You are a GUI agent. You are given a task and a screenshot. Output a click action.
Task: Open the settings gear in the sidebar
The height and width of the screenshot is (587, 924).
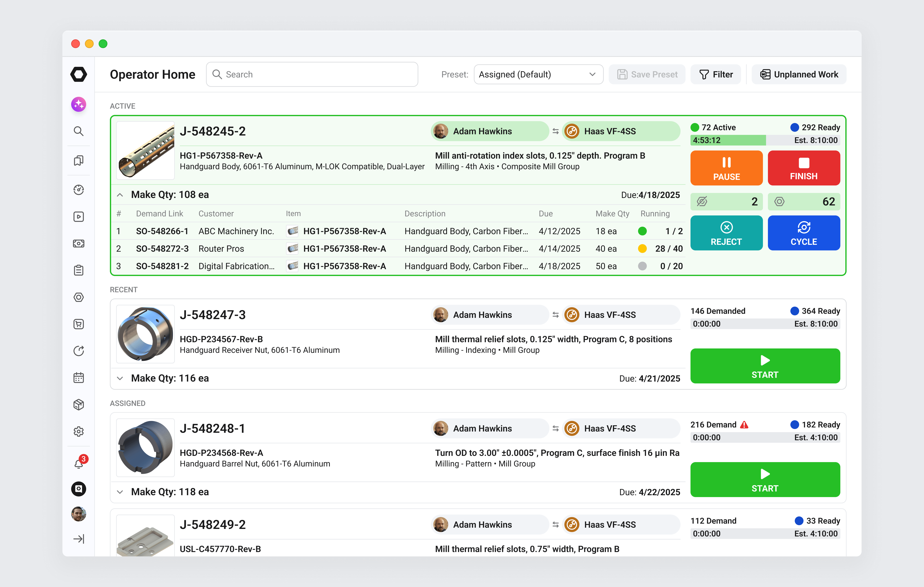click(x=79, y=432)
